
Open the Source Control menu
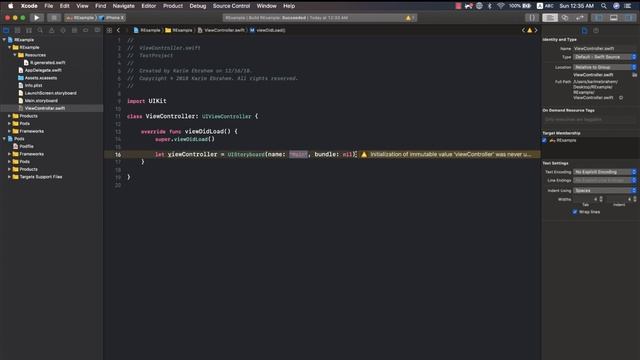231,6
